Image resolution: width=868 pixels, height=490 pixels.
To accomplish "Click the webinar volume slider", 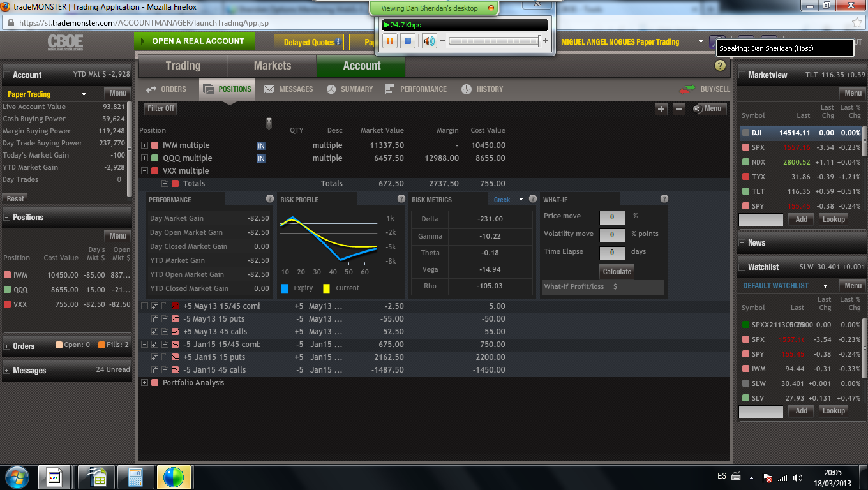I will pyautogui.click(x=495, y=41).
